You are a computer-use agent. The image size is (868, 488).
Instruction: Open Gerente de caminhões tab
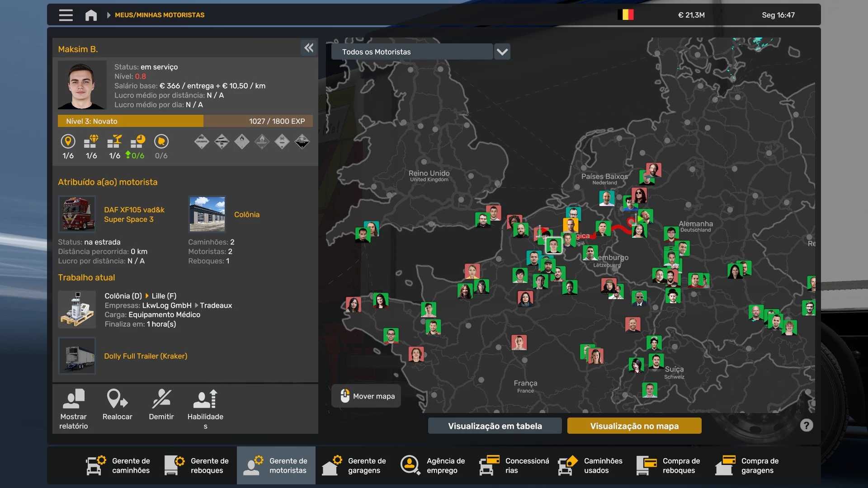point(118,465)
